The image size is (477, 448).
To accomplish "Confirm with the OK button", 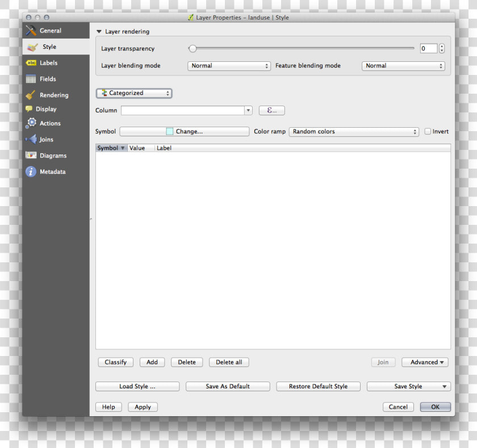I will [x=436, y=407].
